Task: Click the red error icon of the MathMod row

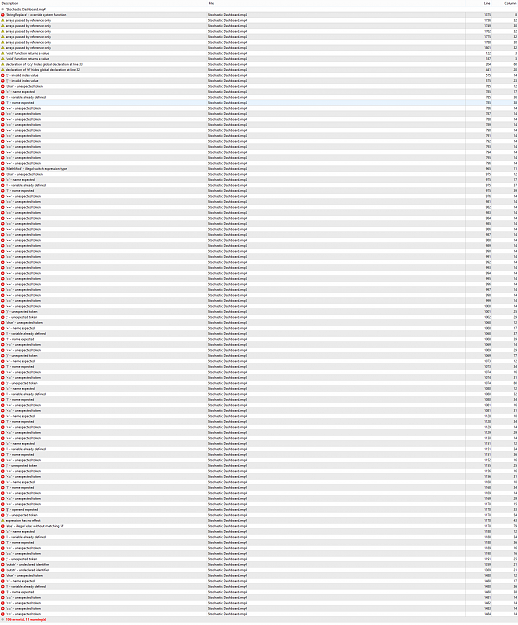Action: (x=3, y=169)
